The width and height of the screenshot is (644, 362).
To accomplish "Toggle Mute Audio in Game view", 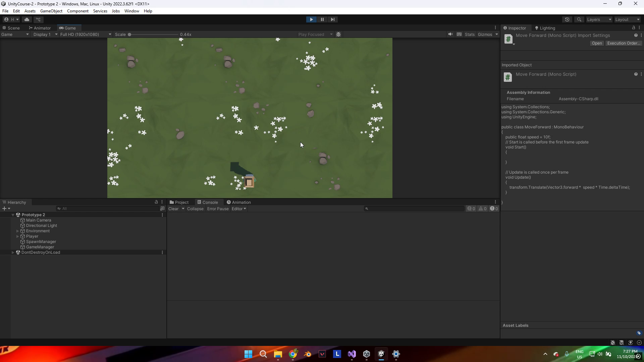I will [x=450, y=34].
